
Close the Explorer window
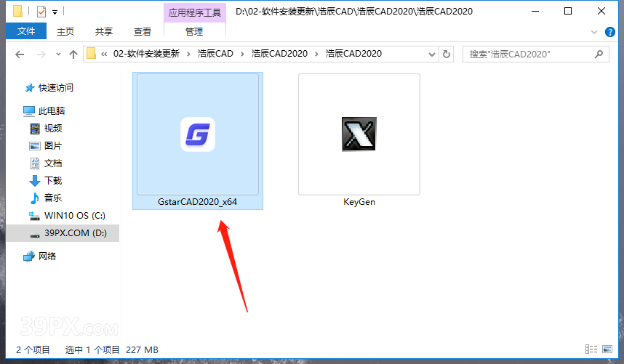pos(601,11)
